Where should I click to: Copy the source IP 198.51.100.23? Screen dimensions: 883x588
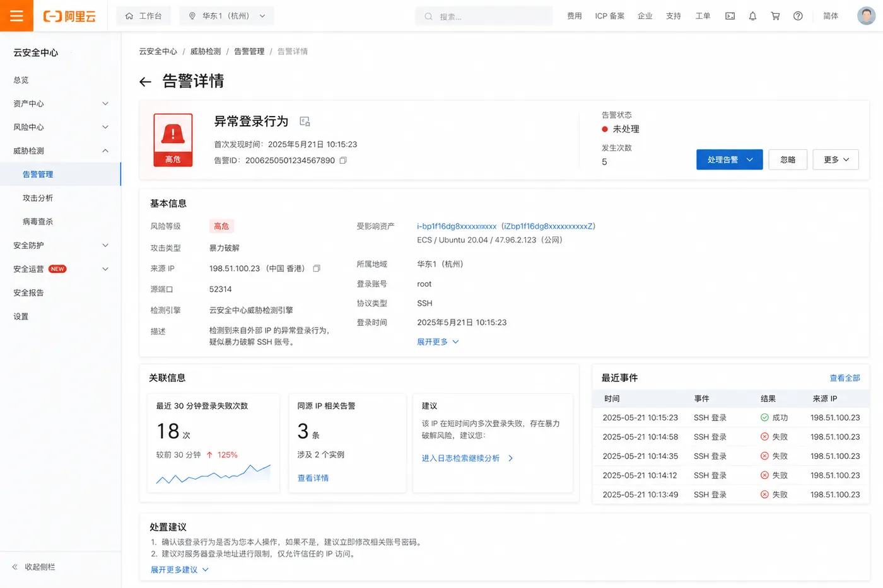(317, 268)
